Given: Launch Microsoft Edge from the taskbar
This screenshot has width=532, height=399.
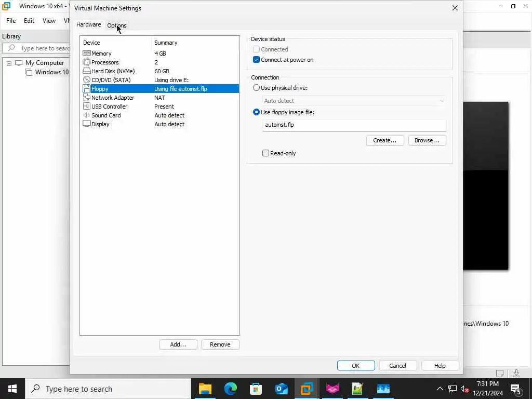Looking at the screenshot, I should [x=230, y=389].
